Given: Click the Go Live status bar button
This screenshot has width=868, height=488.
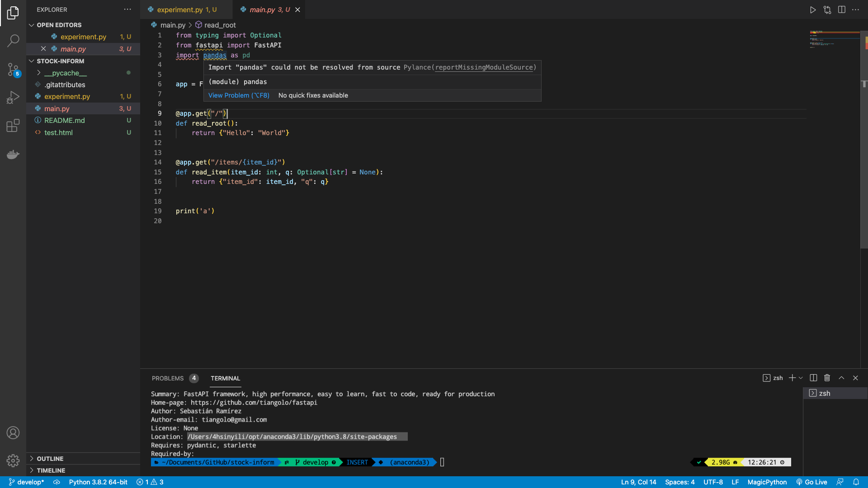Looking at the screenshot, I should pos(811,482).
